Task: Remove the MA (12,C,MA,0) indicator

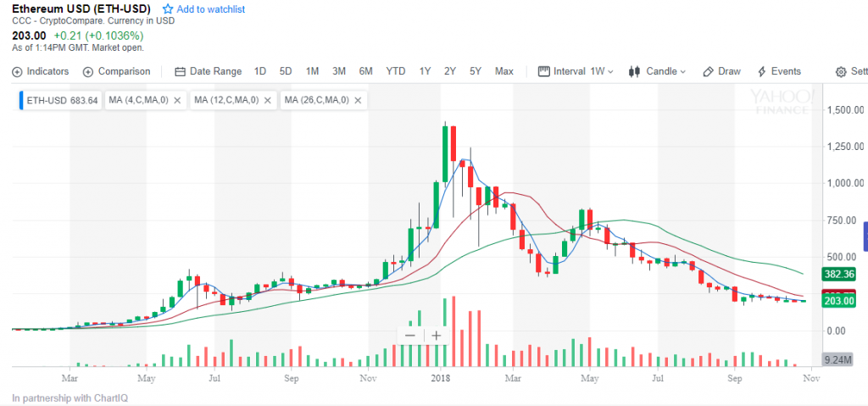Action: click(x=268, y=100)
